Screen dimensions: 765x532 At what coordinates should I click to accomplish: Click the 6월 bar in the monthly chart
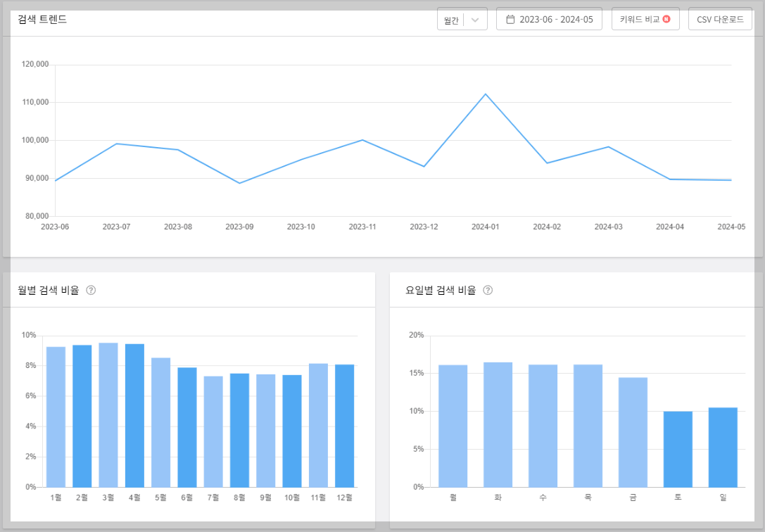187,427
